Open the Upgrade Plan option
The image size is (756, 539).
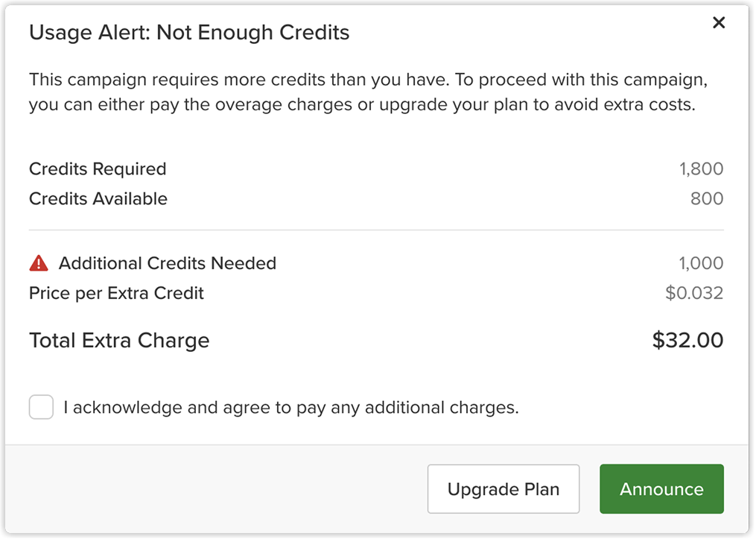504,489
